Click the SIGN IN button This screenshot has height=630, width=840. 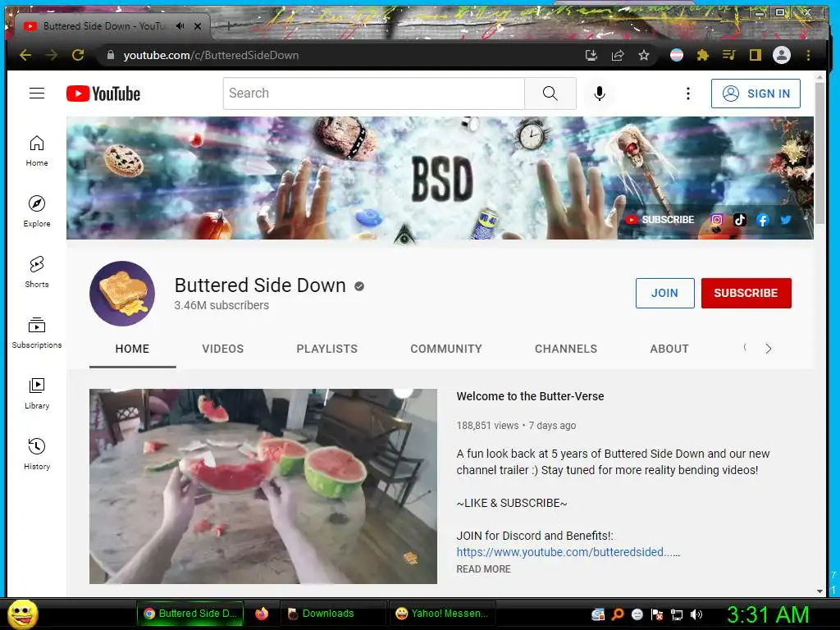pos(756,94)
